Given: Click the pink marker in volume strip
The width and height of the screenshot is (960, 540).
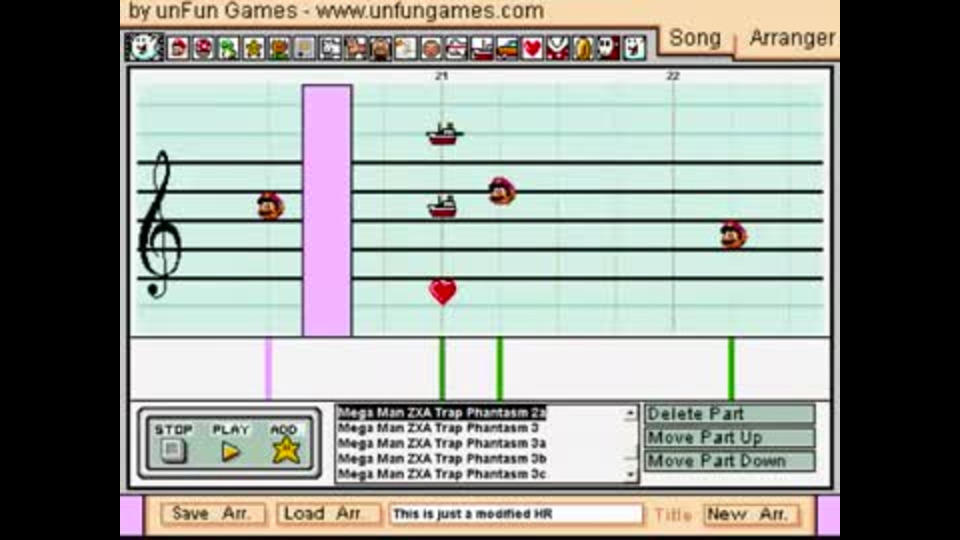Looking at the screenshot, I should pos(269,369).
